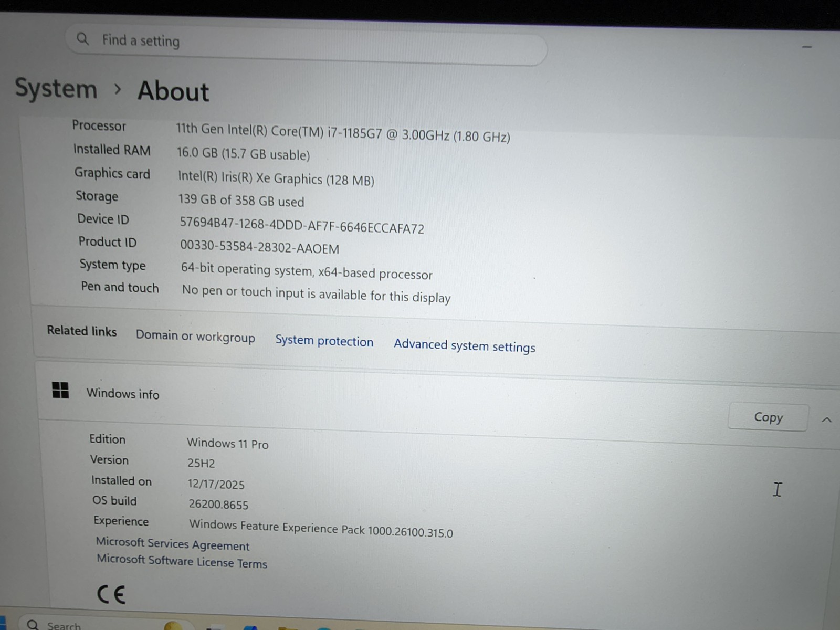The image size is (840, 630).
Task: Click the Related links label
Action: 82,331
